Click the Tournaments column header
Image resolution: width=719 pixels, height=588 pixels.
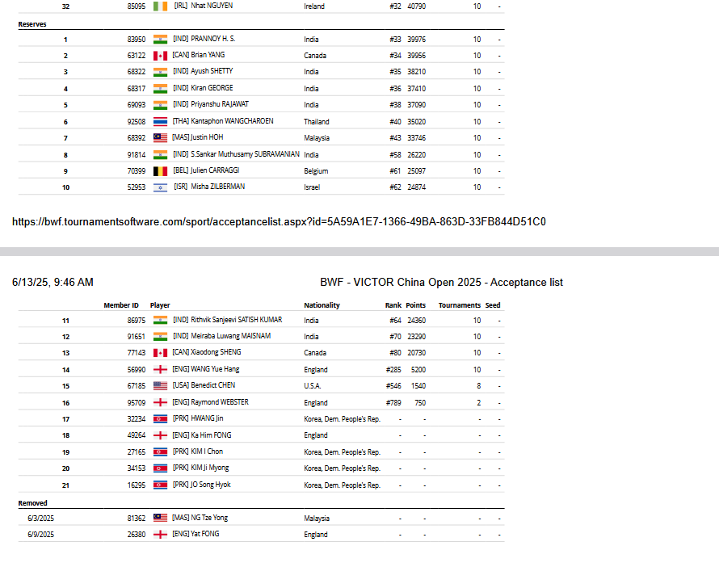coord(460,305)
